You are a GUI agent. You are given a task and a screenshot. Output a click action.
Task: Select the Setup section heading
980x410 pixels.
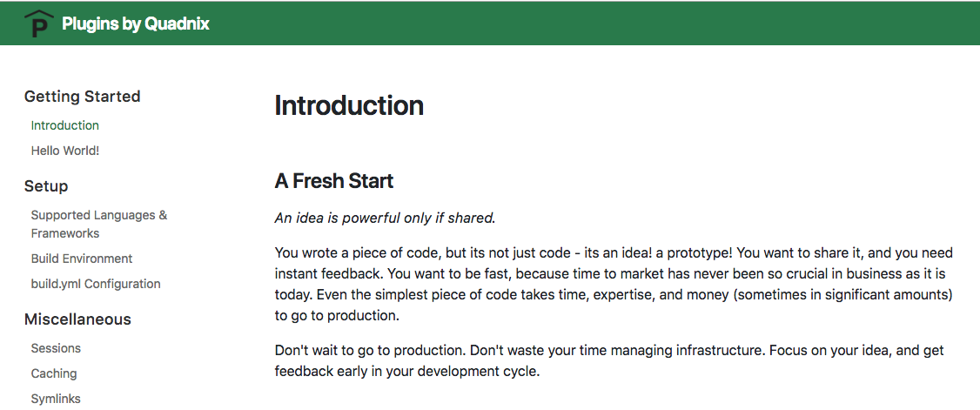point(46,186)
